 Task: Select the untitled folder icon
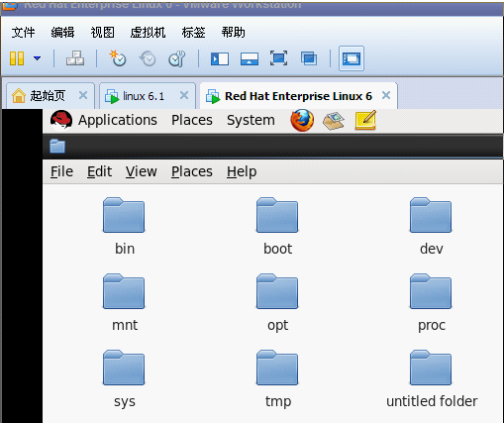point(431,368)
